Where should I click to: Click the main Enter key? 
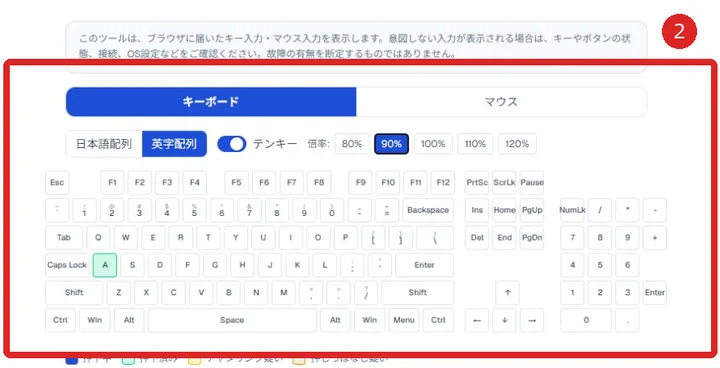[424, 265]
